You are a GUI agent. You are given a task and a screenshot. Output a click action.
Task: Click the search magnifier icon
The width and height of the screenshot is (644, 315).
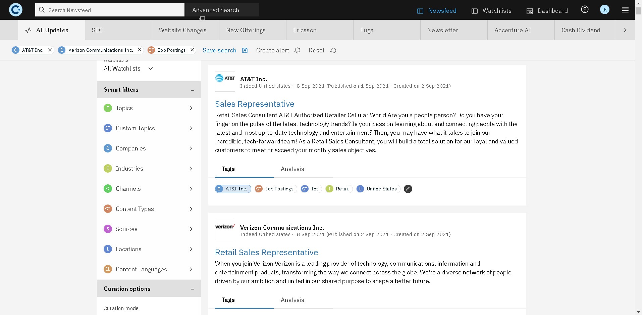[42, 10]
